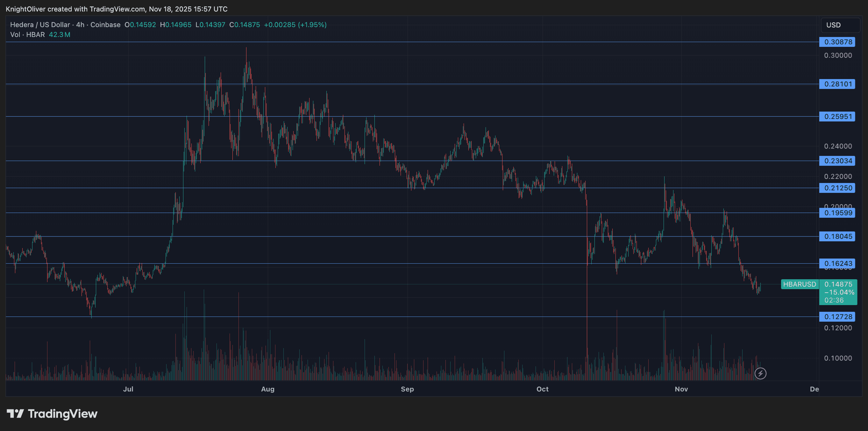The width and height of the screenshot is (868, 431).
Task: Select the 0.23034 horizontal line label
Action: pos(837,161)
